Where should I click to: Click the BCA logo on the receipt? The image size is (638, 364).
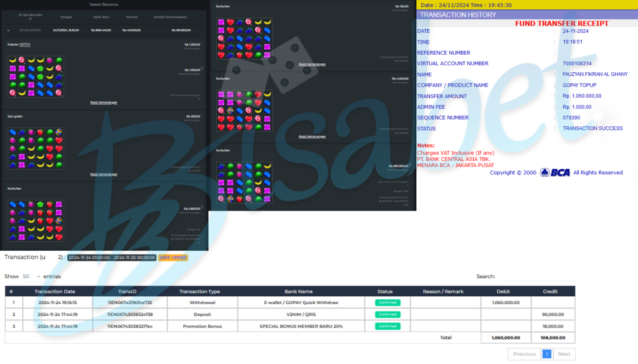click(555, 172)
